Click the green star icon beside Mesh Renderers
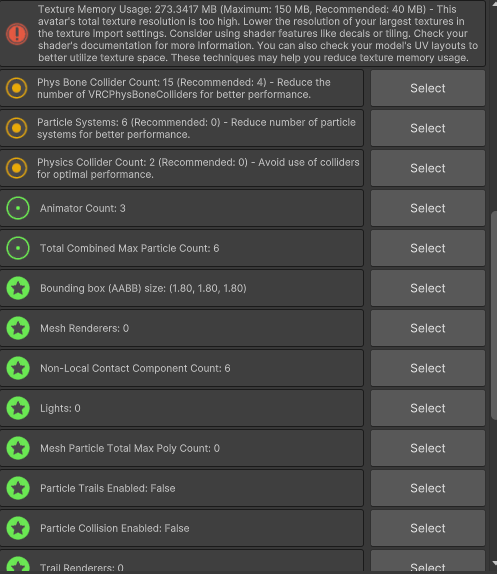497x574 pixels. tap(18, 328)
